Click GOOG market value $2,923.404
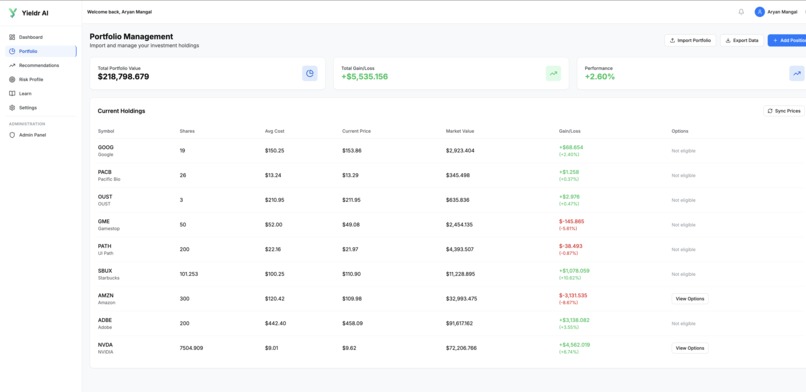Viewport: 806px width, 392px height. tap(460, 151)
